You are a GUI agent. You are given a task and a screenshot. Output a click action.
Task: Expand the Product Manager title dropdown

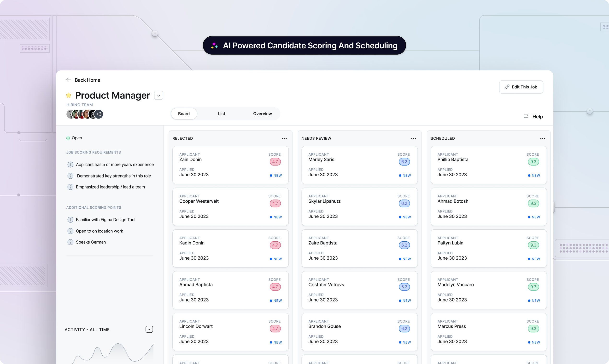point(159,95)
